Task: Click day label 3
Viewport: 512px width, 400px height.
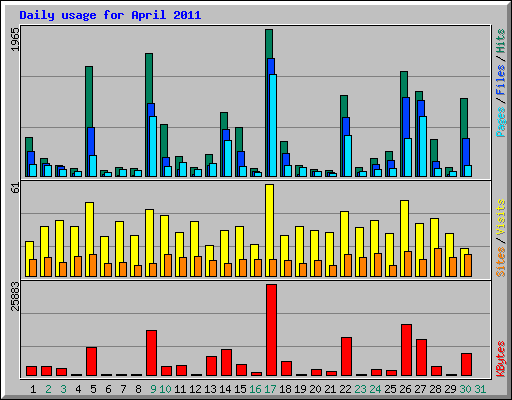Action: coord(63,389)
